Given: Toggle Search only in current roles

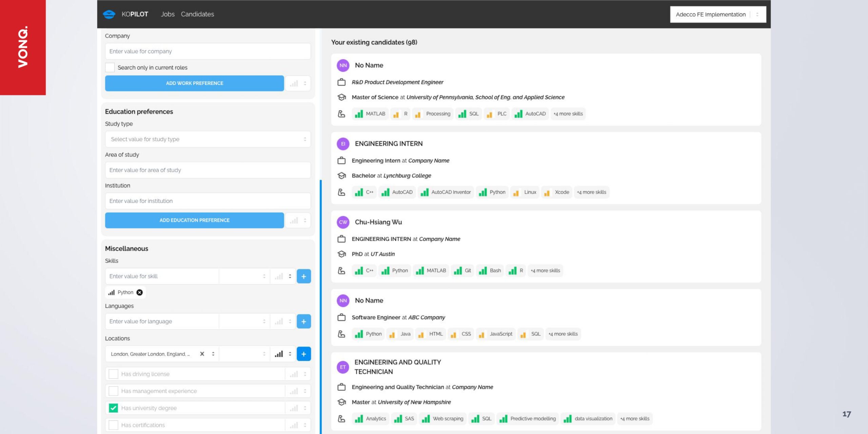Looking at the screenshot, I should point(110,67).
